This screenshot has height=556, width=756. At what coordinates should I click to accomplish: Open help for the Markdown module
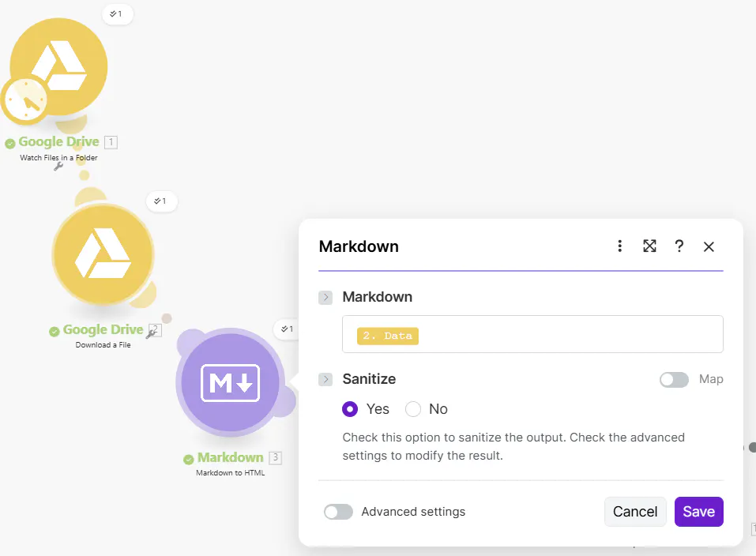pos(679,246)
